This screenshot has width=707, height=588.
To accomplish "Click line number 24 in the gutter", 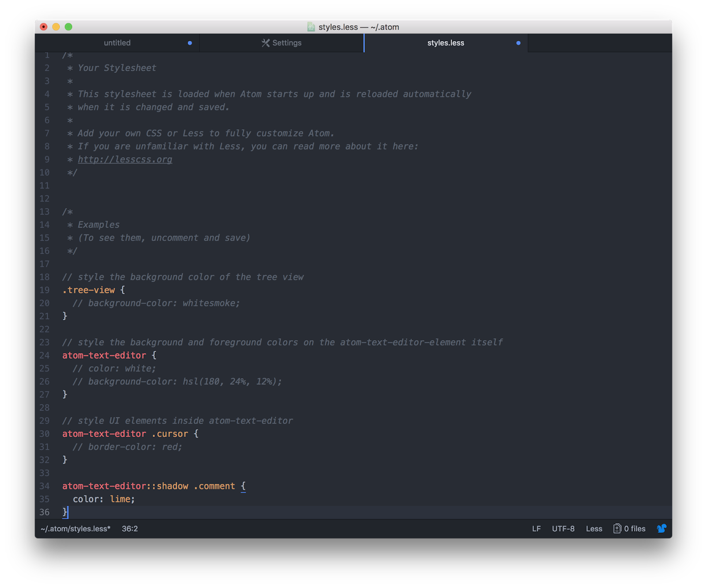I will (45, 355).
